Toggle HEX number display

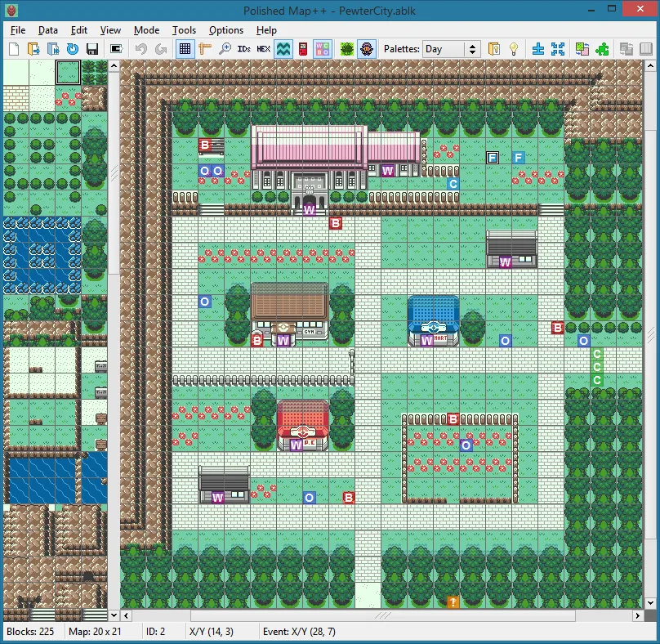(x=264, y=49)
